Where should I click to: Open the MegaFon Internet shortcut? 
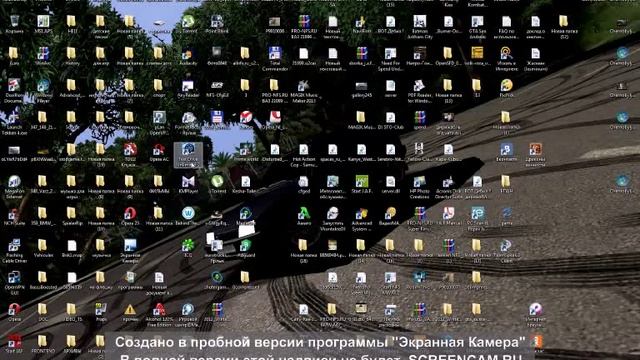[14, 187]
